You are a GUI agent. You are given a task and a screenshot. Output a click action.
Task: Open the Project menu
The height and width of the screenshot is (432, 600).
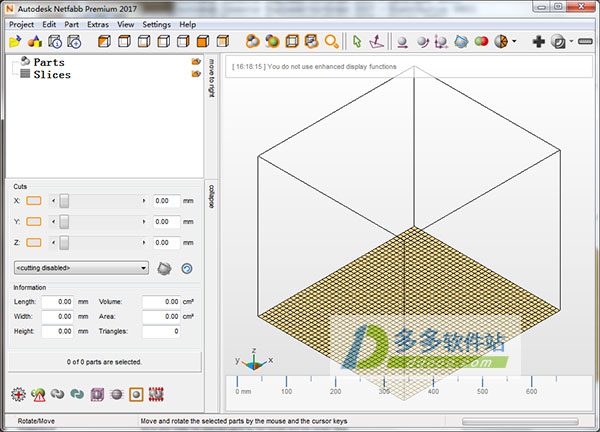pyautogui.click(x=21, y=24)
